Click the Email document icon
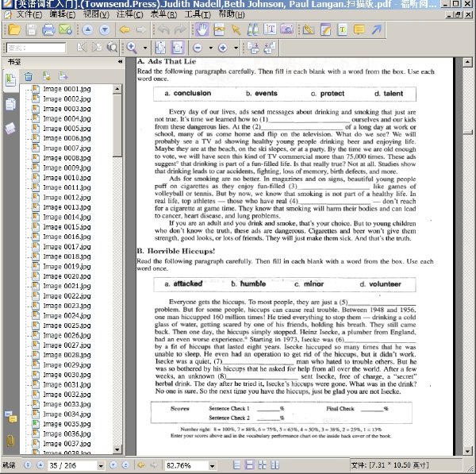Image resolution: width=476 pixels, height=474 pixels. click(x=65, y=29)
